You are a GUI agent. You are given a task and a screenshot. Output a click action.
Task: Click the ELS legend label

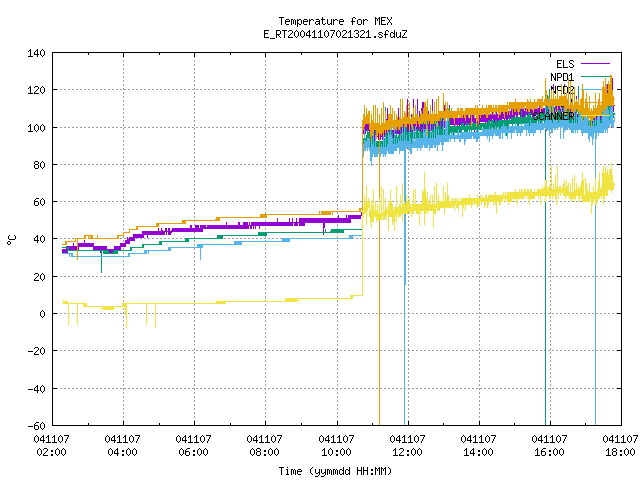pos(565,64)
